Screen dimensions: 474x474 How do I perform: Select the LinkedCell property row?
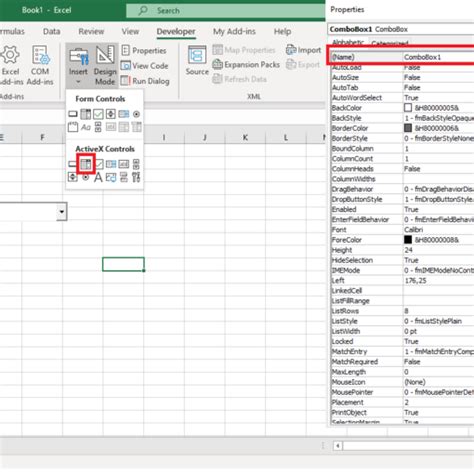402,291
